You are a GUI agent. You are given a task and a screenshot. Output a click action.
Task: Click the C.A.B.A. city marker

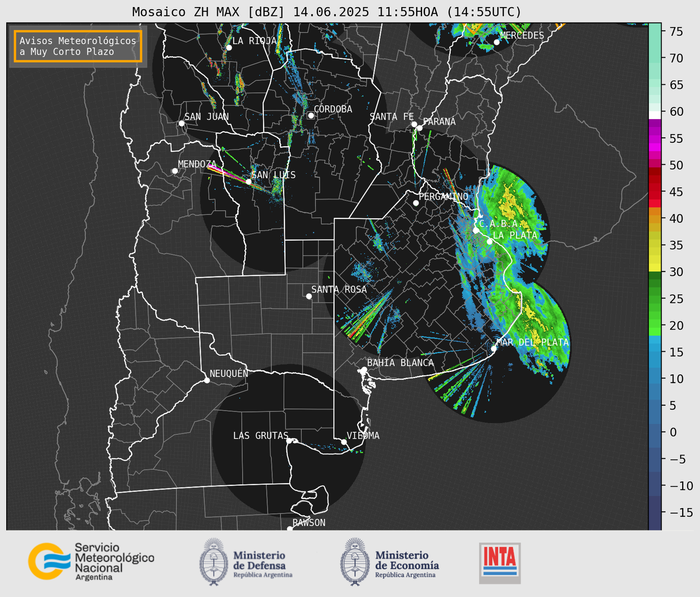(476, 230)
